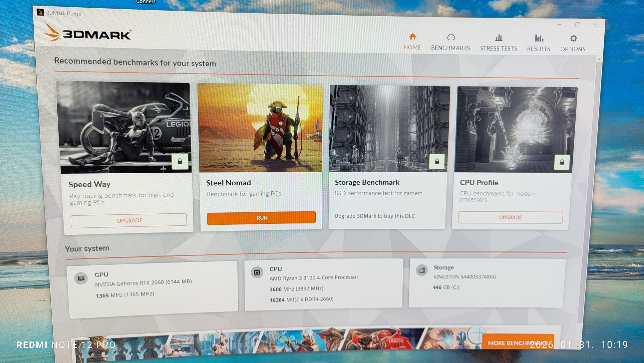
Task: Switch to the Results tab label
Action: 539,49
